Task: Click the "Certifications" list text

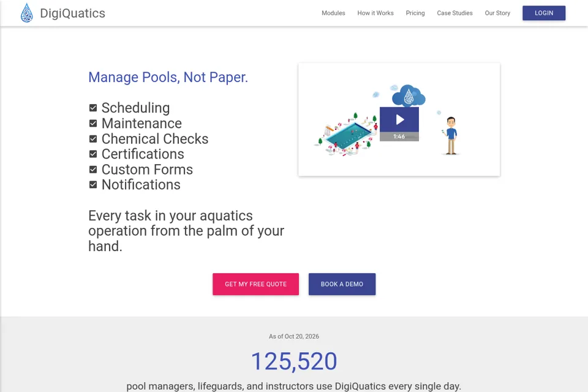Action: 143,154
